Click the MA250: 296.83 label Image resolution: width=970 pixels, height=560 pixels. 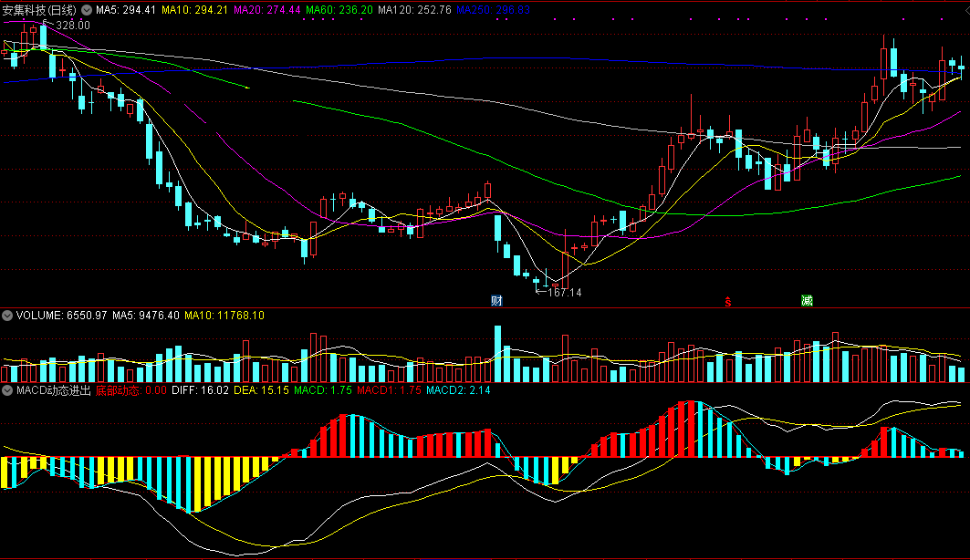coord(493,10)
